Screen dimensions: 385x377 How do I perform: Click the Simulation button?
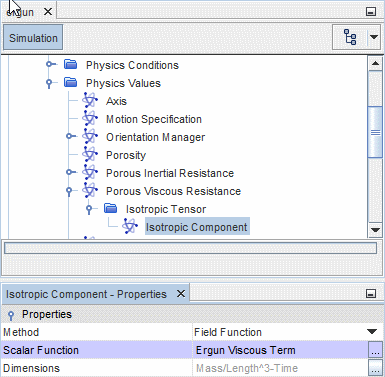[33, 38]
